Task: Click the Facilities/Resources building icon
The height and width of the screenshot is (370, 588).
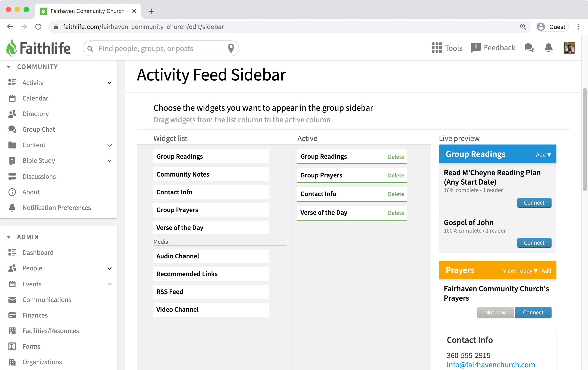Action: coord(12,331)
